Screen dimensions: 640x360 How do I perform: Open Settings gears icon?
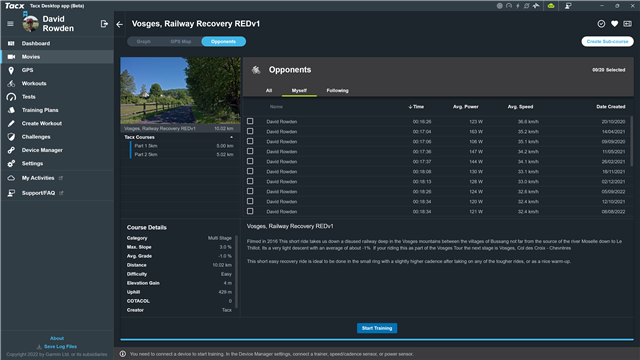pos(11,163)
